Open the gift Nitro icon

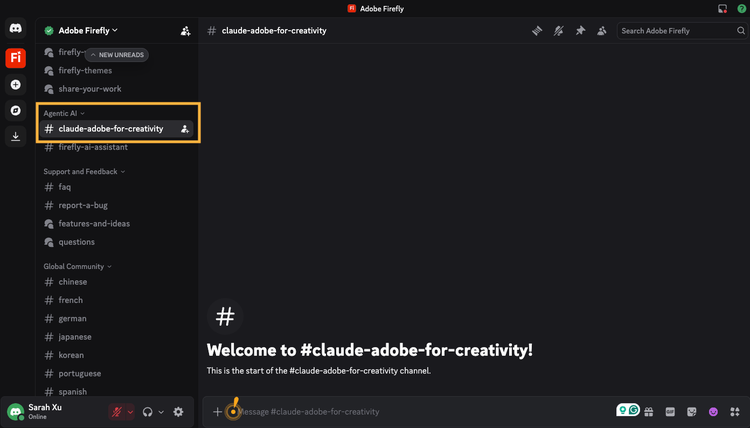click(649, 412)
